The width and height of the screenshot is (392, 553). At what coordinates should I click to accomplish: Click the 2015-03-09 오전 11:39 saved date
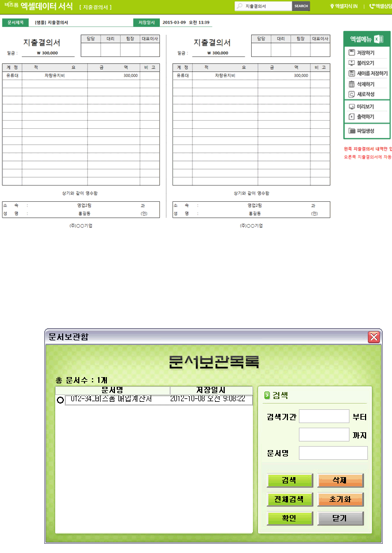[186, 22]
